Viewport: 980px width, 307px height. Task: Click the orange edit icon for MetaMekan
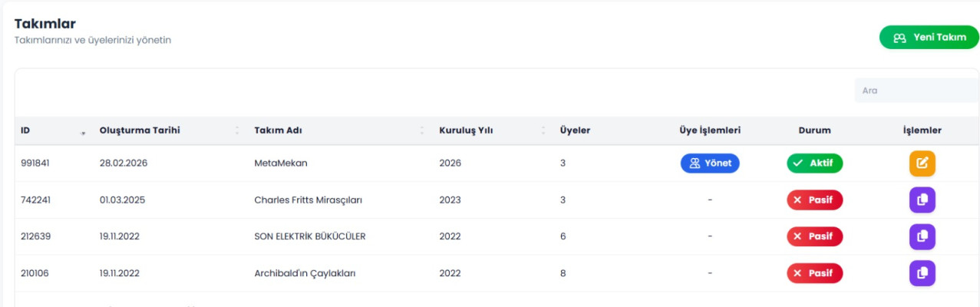pos(922,163)
